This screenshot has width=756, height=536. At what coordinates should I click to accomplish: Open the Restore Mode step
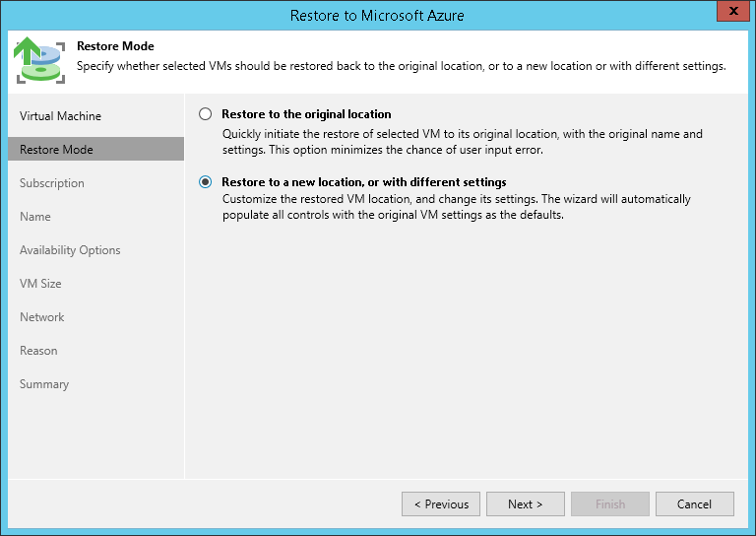click(x=95, y=149)
